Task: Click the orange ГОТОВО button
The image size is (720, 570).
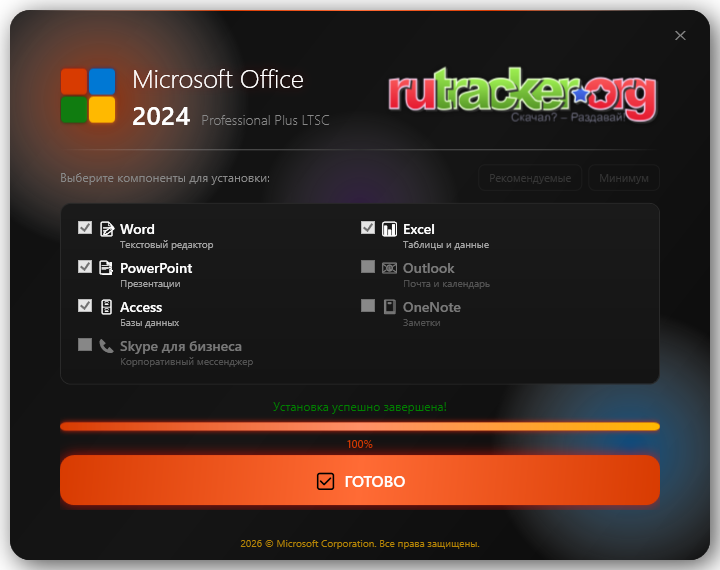Action: [x=360, y=480]
